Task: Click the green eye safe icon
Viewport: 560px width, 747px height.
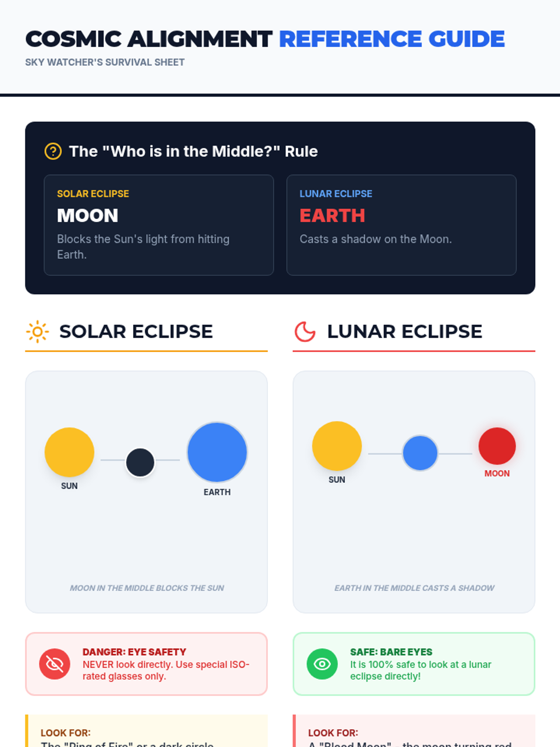Action: [x=322, y=664]
